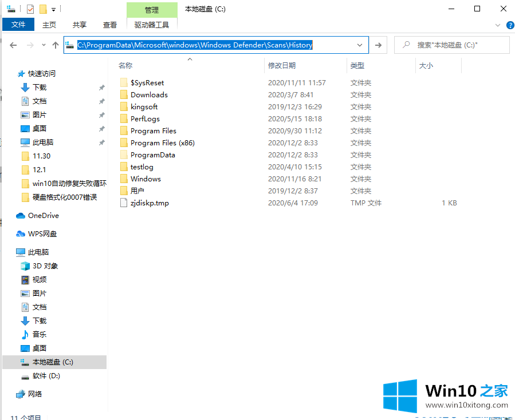Click the Go-to arrow beside address bar

[x=378, y=45]
